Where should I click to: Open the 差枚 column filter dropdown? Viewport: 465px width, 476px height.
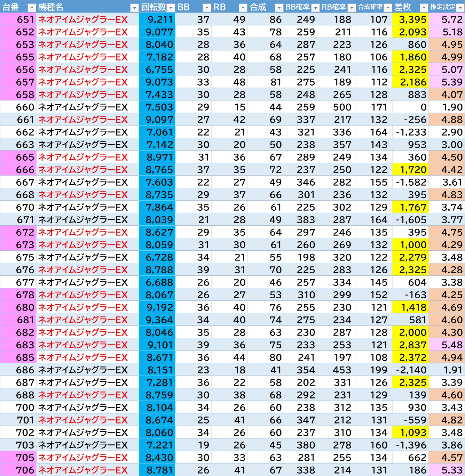424,7
